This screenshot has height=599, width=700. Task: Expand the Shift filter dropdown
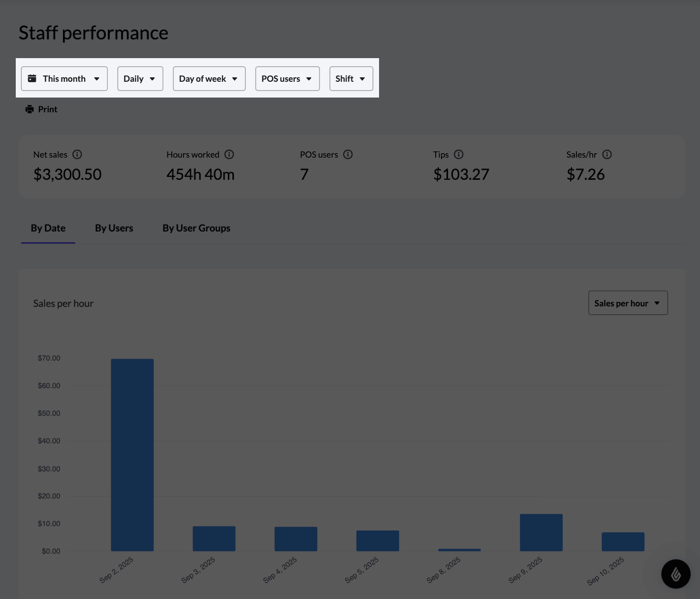pyautogui.click(x=351, y=78)
